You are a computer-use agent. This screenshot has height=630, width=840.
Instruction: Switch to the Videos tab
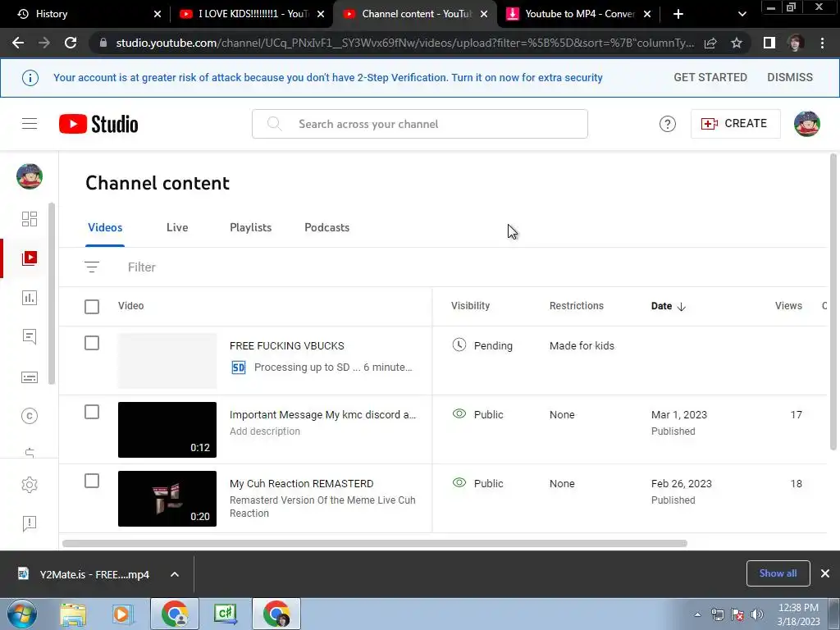click(105, 228)
